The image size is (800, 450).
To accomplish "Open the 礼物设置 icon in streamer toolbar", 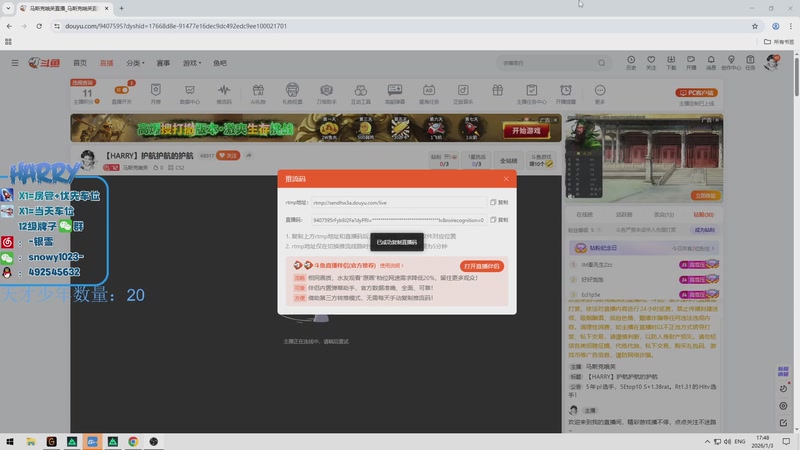I will 292,93.
